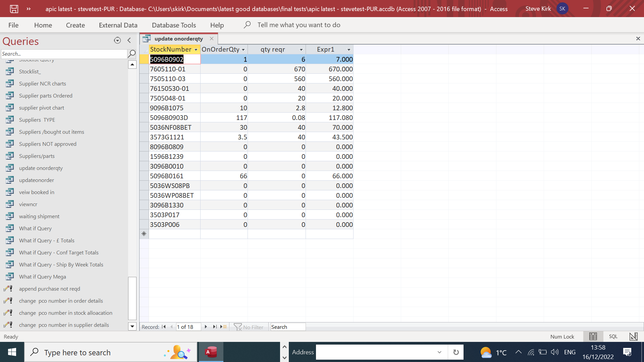Open the navigation pane options dropdown
The height and width of the screenshot is (362, 644).
(x=117, y=41)
